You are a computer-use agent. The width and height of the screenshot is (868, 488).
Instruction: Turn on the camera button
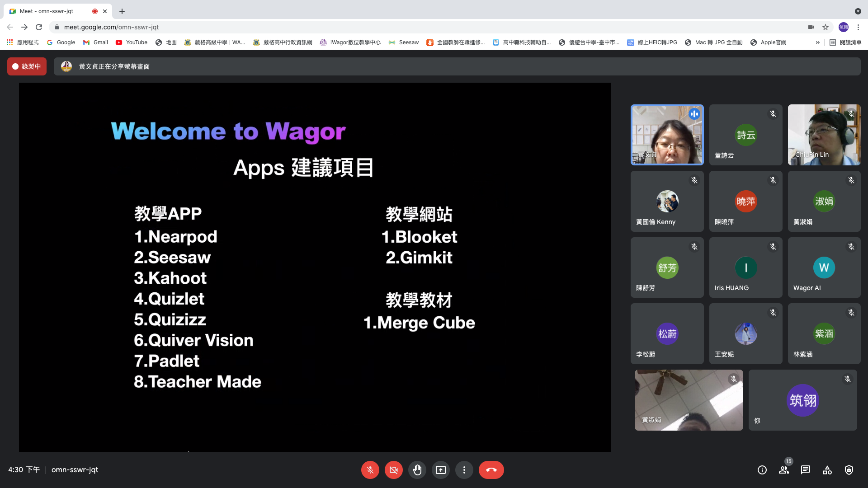[393, 470]
